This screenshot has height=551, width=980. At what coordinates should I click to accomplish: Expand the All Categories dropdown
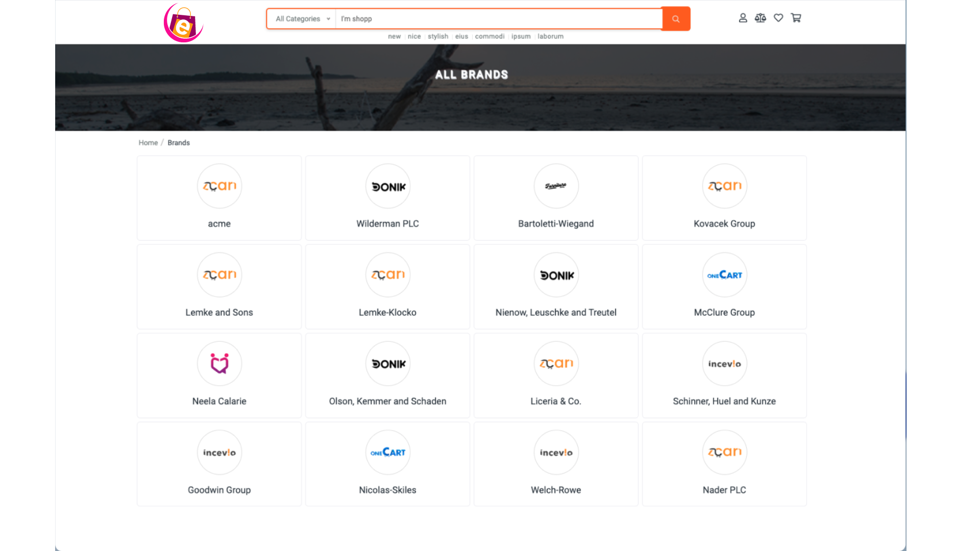point(302,19)
